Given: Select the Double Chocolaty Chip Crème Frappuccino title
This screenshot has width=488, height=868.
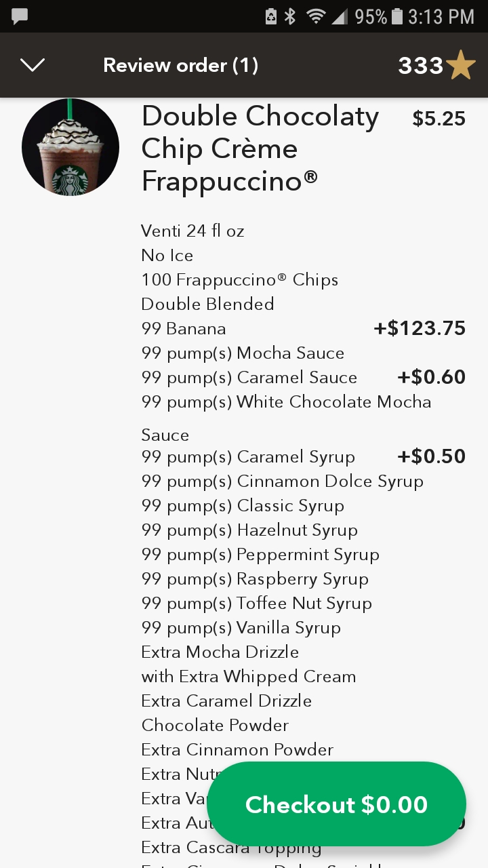Looking at the screenshot, I should pyautogui.click(x=260, y=149).
